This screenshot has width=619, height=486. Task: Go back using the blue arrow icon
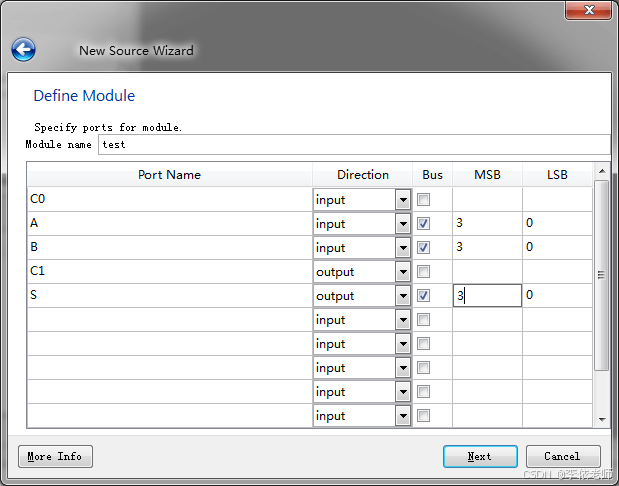click(x=23, y=50)
